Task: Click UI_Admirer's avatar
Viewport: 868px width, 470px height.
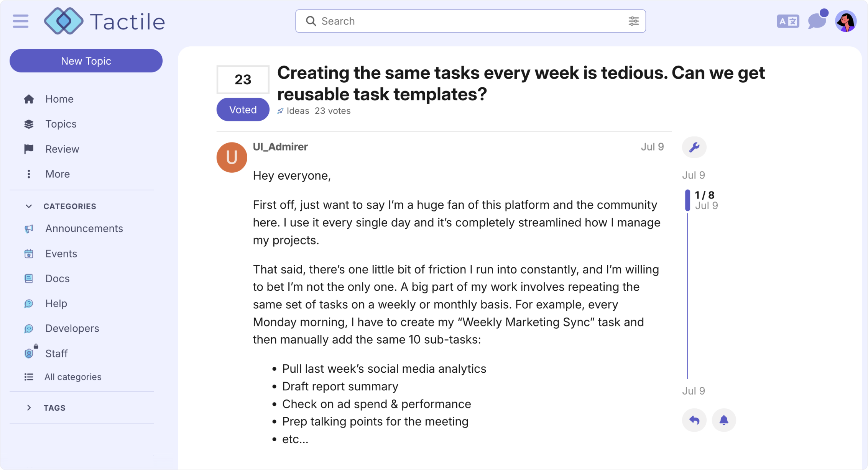Action: click(x=231, y=157)
